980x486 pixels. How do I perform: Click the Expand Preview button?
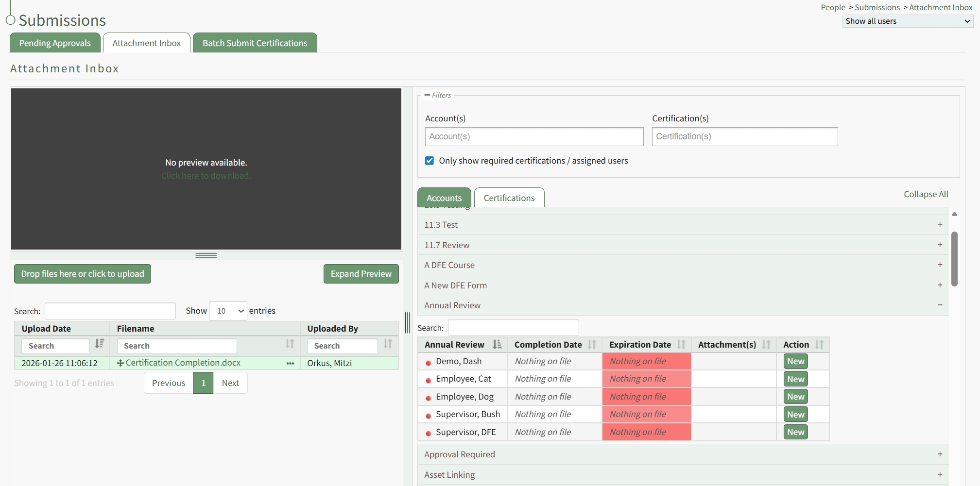tap(361, 274)
